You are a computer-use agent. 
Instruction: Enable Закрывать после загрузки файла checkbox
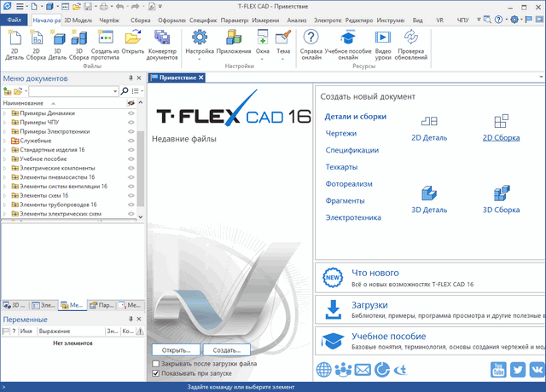tap(155, 363)
